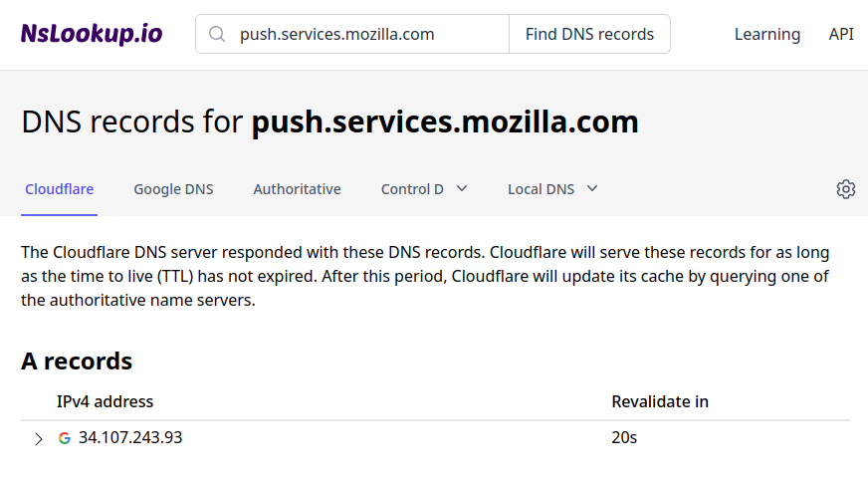Open the Control D dropdown chevron

462,188
